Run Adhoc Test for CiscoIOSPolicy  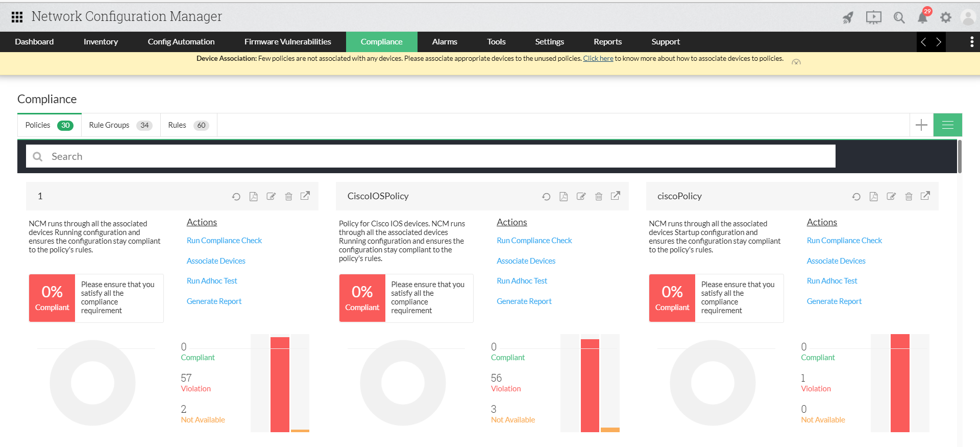click(x=522, y=281)
